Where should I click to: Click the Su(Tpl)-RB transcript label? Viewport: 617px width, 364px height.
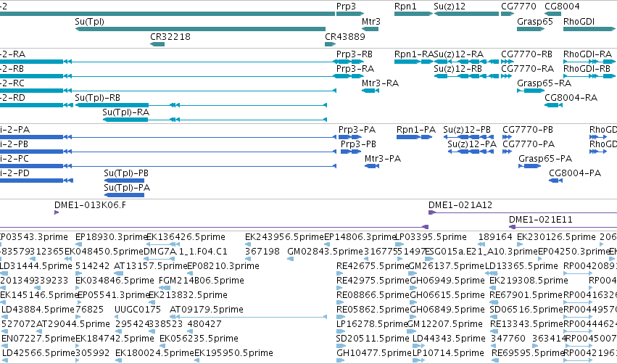click(x=98, y=98)
